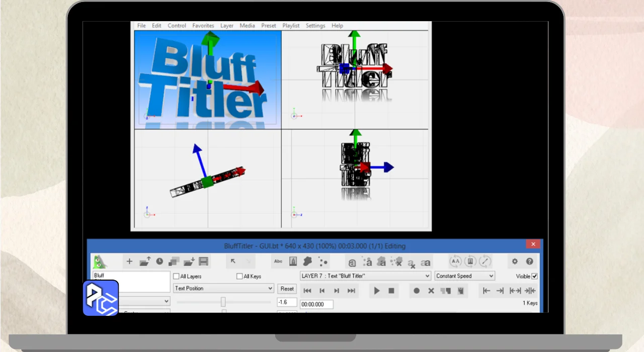Click the compress inward arrows key icon
The height and width of the screenshot is (352, 644).
point(530,291)
